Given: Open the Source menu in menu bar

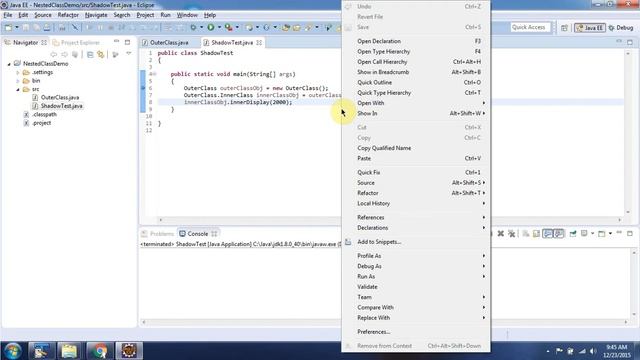Looking at the screenshot, I should point(43,15).
